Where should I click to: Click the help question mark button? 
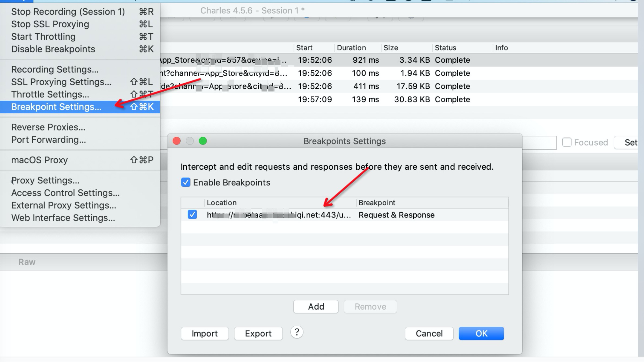pos(297,332)
